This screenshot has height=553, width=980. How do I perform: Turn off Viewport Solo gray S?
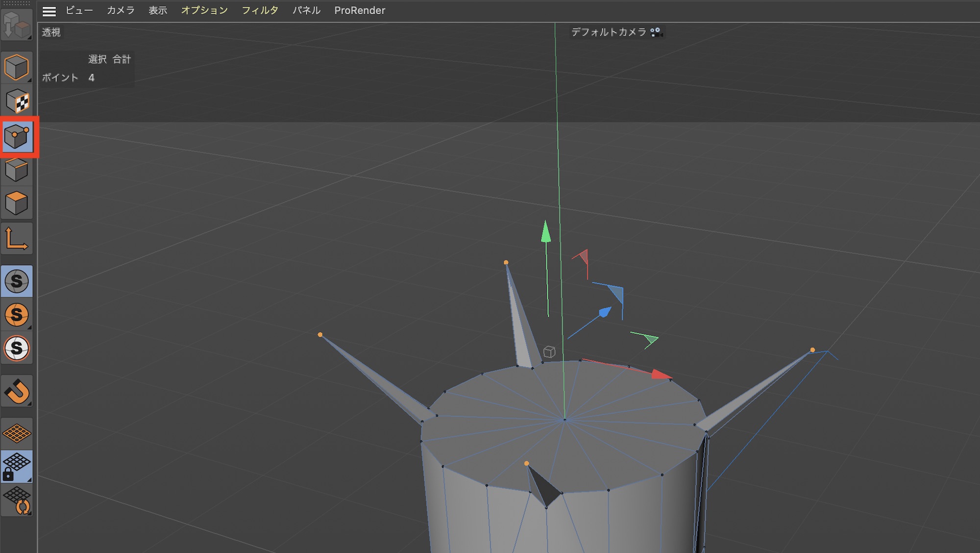point(17,281)
